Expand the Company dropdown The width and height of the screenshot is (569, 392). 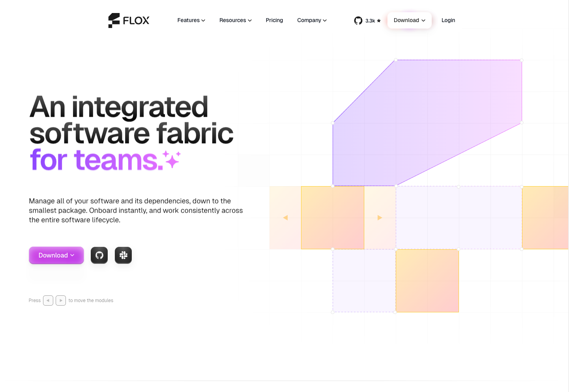312,20
